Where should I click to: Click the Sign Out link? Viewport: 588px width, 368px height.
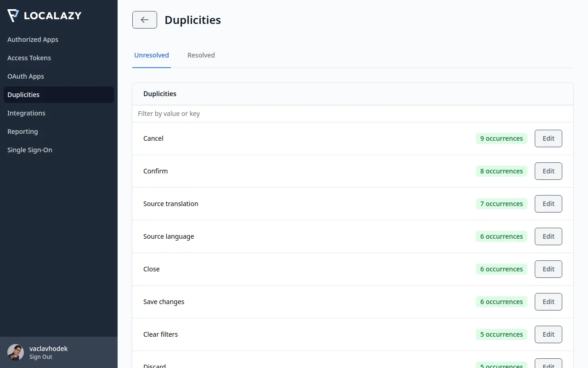click(x=41, y=357)
